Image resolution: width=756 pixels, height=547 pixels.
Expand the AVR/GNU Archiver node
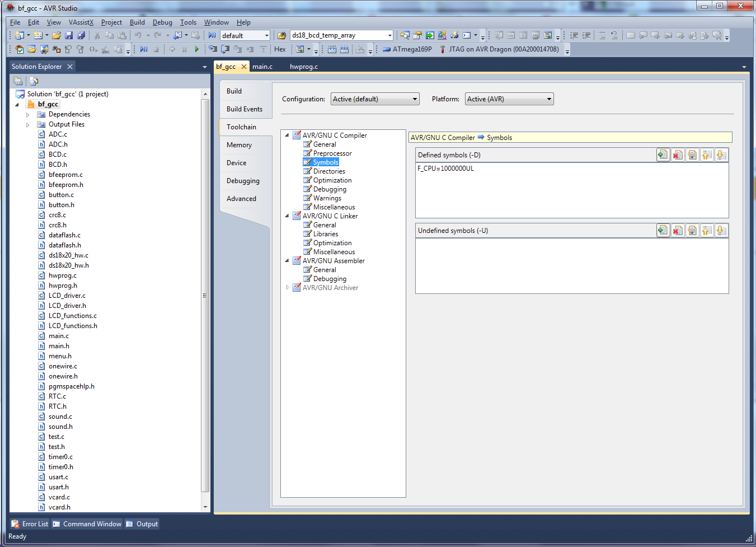tap(288, 288)
